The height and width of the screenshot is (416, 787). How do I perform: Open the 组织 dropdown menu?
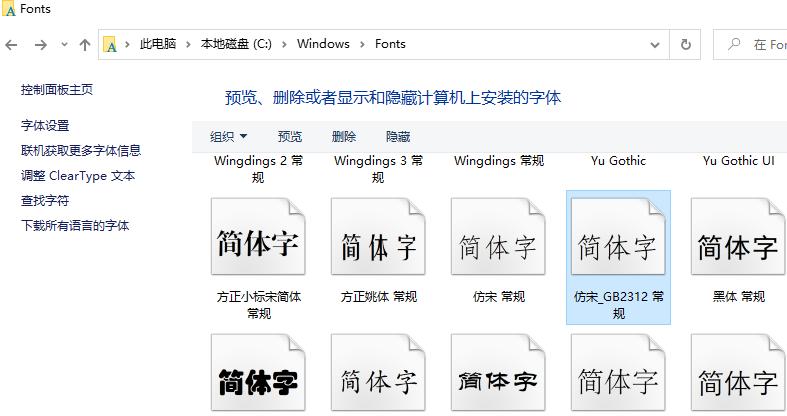pos(228,136)
